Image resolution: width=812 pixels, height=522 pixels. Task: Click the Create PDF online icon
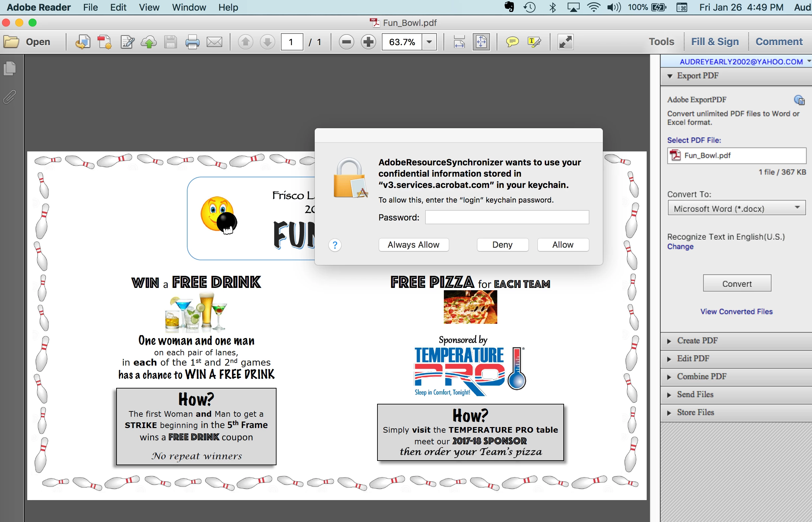click(104, 42)
